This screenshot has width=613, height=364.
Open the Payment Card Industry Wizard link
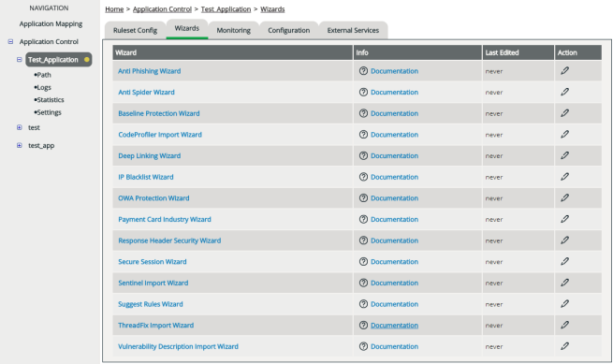[165, 219]
